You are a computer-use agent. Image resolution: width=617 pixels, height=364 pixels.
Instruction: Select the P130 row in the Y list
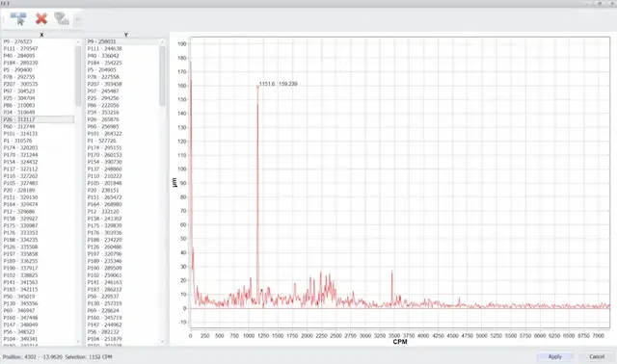point(122,303)
